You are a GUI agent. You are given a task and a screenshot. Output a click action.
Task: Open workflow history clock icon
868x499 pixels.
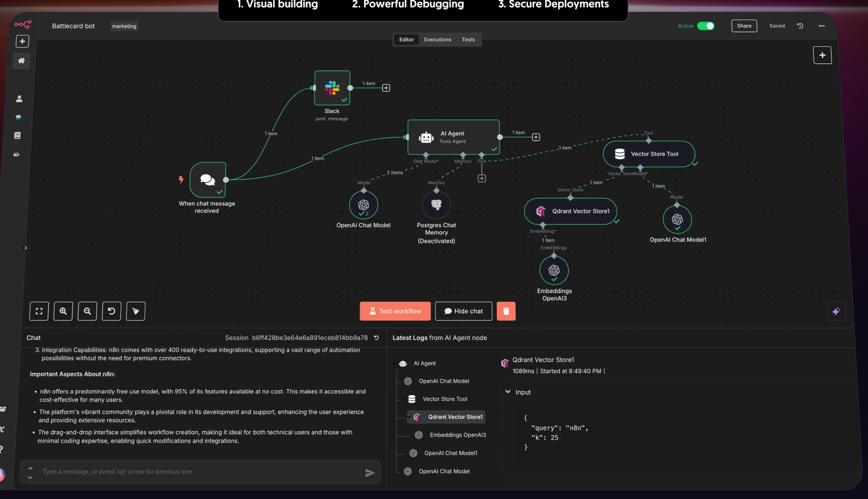pyautogui.click(x=800, y=26)
